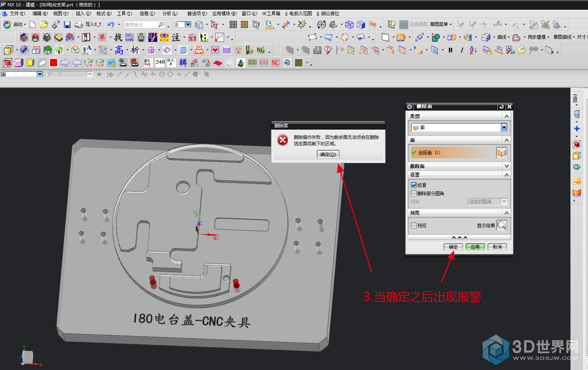
Task: Click the olive color swatch
Action: (x=299, y=63)
